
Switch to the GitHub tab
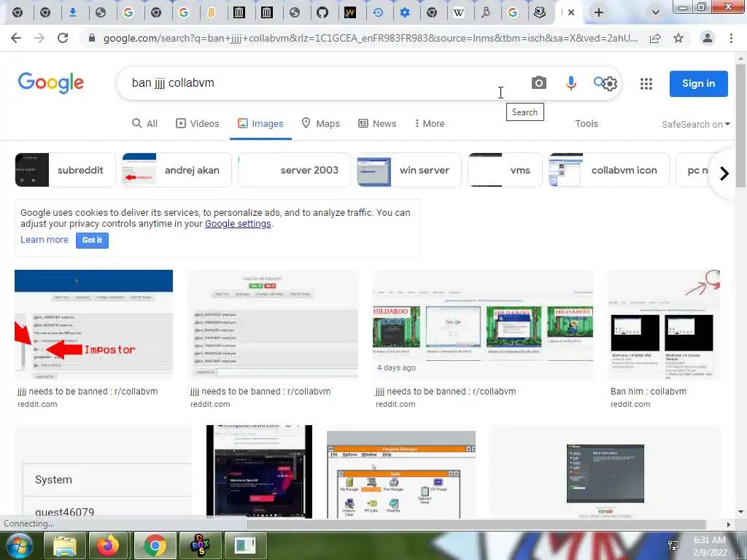[322, 12]
